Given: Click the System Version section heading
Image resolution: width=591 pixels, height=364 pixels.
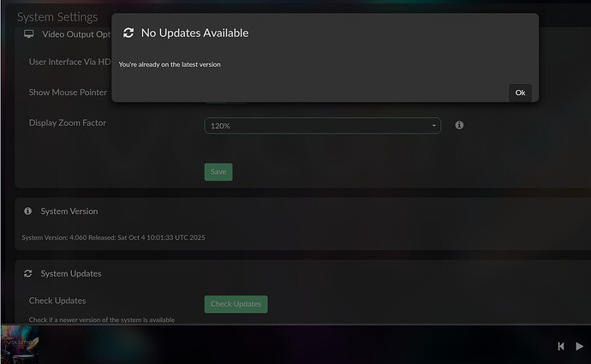Looking at the screenshot, I should click(69, 211).
